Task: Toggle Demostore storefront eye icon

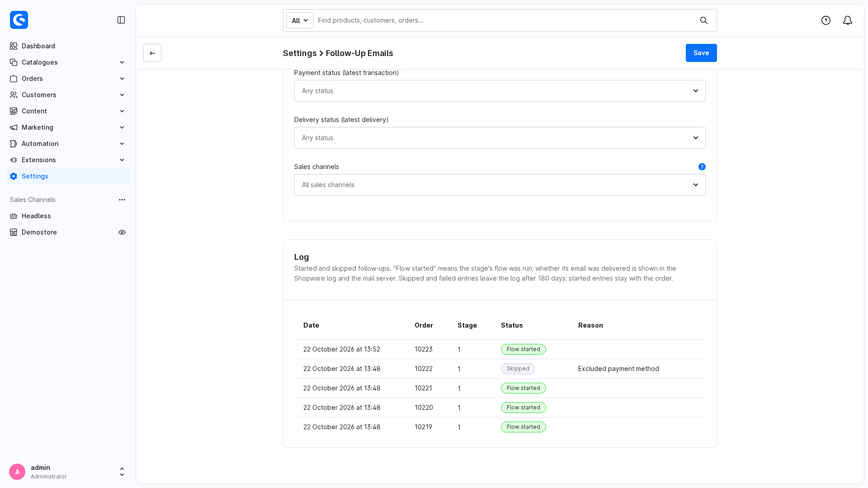Action: point(122,232)
